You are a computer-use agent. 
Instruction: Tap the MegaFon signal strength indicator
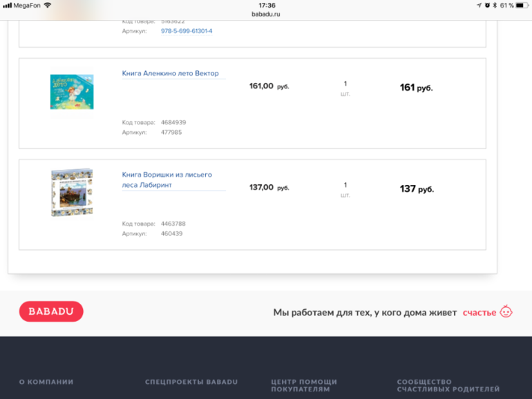[7, 5]
